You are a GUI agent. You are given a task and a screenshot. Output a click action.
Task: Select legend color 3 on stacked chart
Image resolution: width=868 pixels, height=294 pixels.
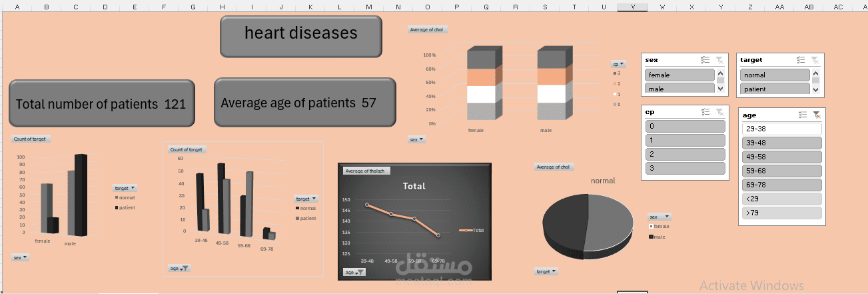pos(615,73)
